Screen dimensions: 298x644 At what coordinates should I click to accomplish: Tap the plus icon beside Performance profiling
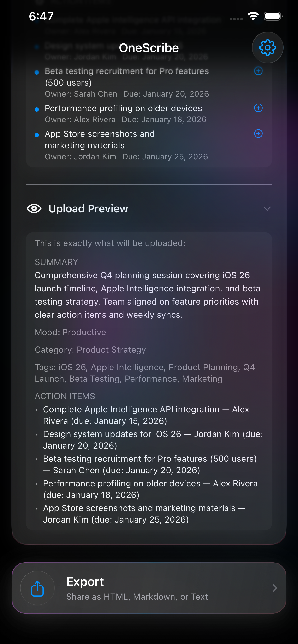click(x=258, y=108)
